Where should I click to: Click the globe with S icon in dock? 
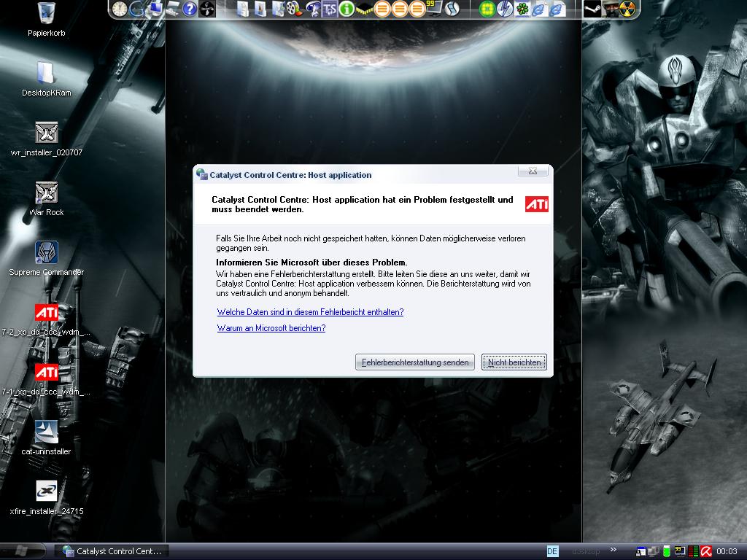click(452, 9)
